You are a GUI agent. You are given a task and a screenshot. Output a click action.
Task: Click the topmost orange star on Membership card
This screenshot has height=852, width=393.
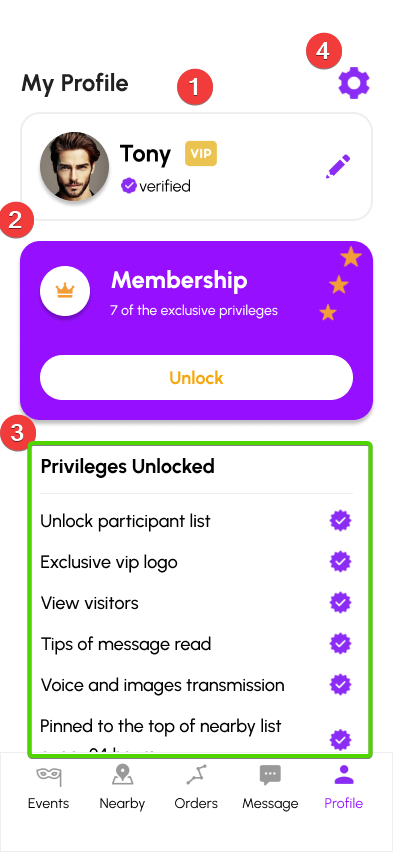[x=351, y=257]
